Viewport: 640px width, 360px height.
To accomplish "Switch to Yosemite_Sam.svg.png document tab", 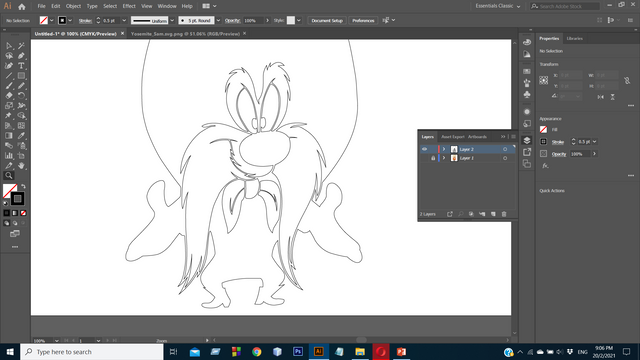I will point(185,34).
